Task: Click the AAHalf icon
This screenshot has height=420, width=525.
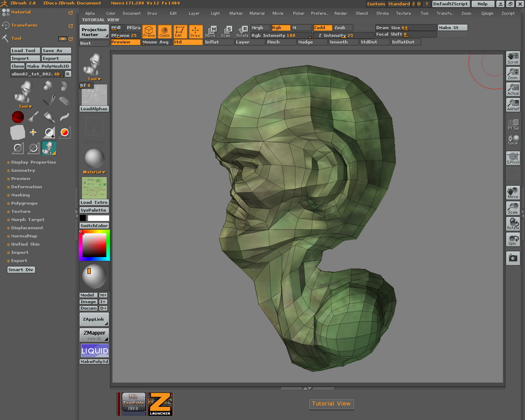Action: click(513, 105)
